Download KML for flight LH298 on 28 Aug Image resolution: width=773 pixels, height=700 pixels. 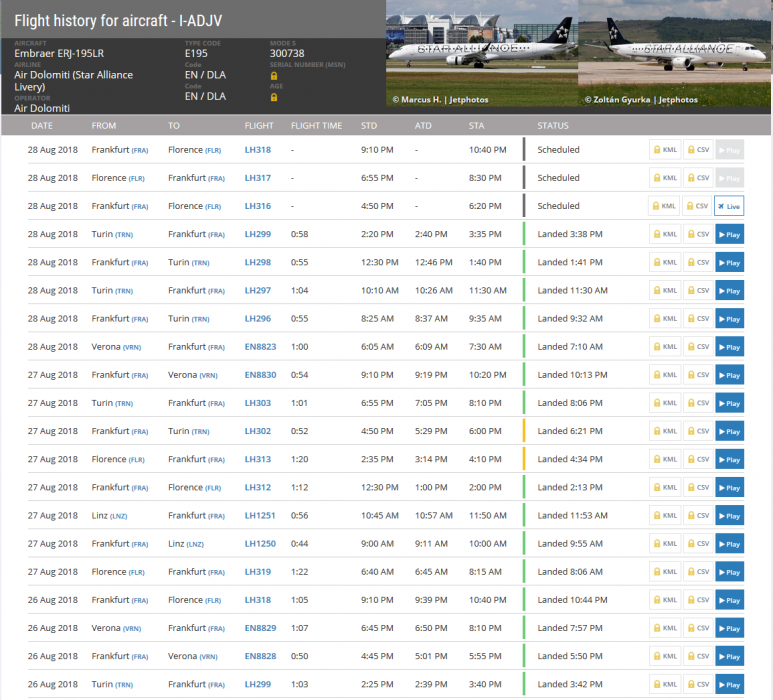click(665, 262)
